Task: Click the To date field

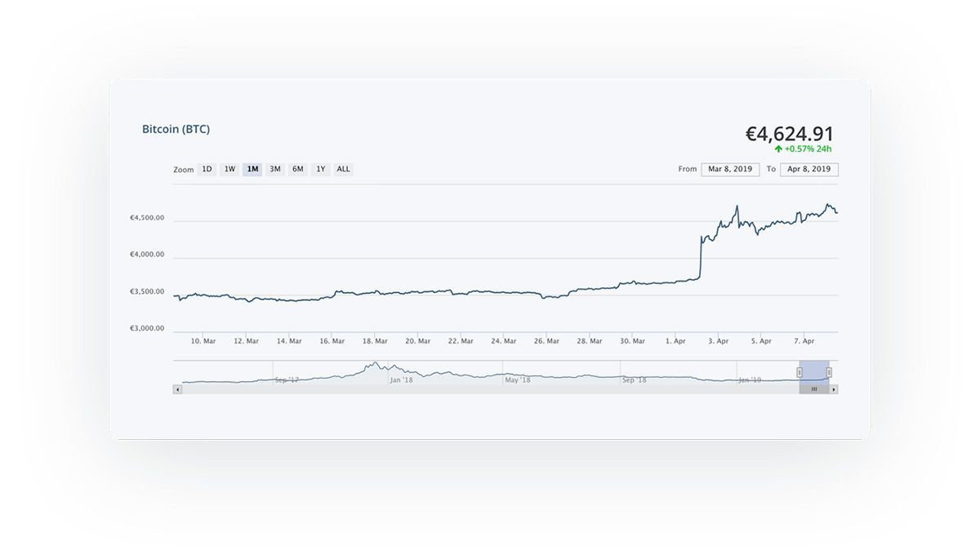Action: coord(809,169)
